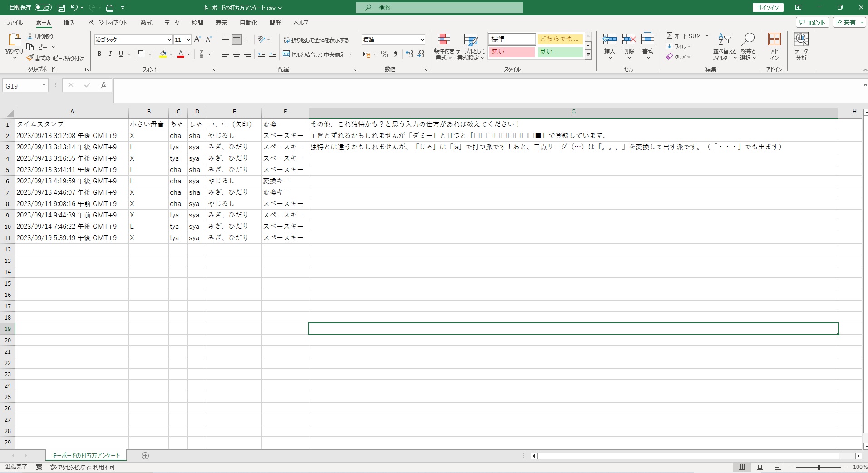Toggle Italic formatting
This screenshot has height=473, width=868.
click(110, 54)
